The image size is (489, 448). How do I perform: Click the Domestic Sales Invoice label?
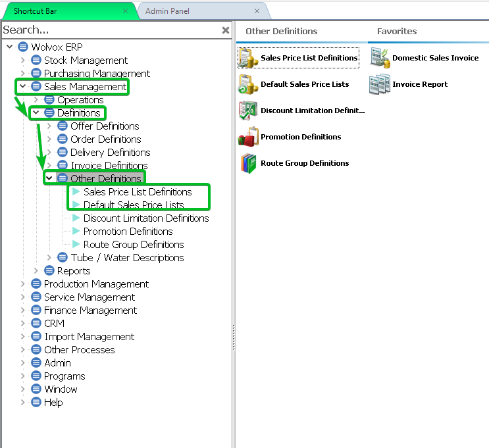click(x=435, y=58)
